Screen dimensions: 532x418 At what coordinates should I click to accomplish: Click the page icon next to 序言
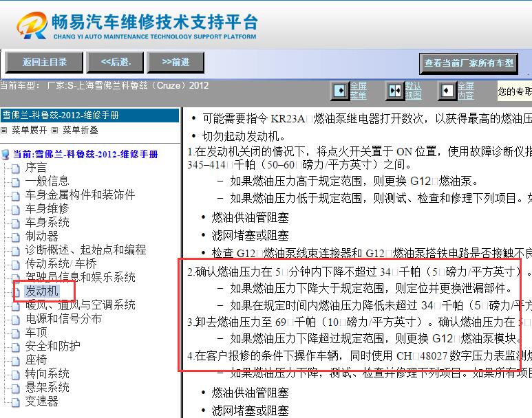(16, 168)
